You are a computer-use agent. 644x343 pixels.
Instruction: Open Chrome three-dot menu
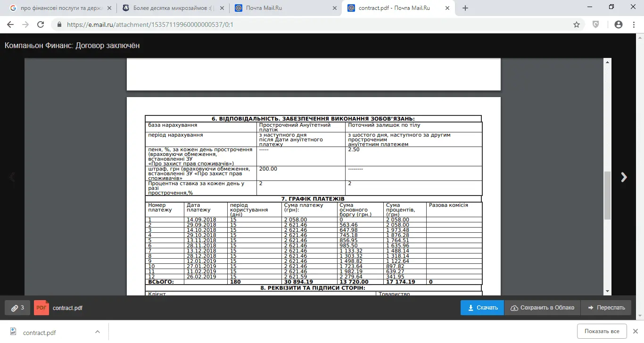(x=635, y=24)
